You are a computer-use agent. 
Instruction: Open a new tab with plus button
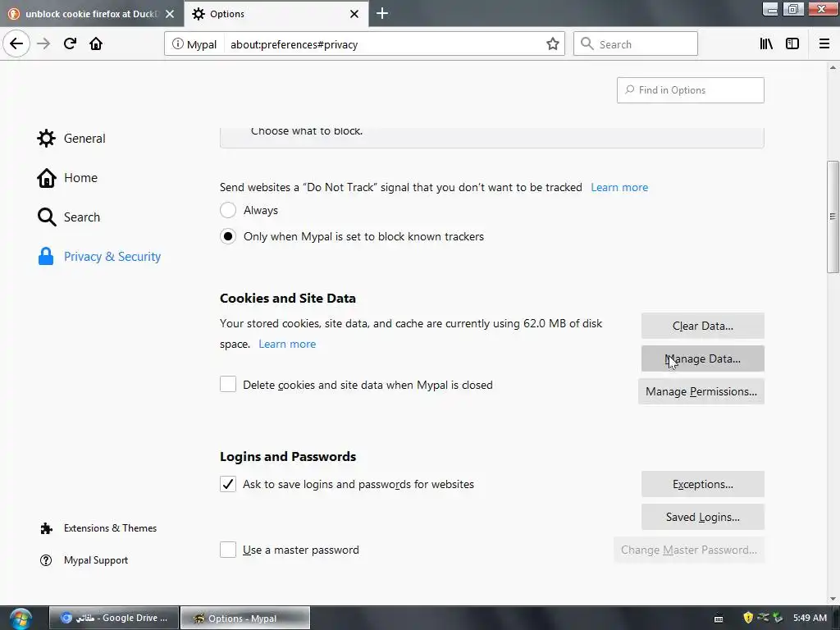tap(382, 13)
